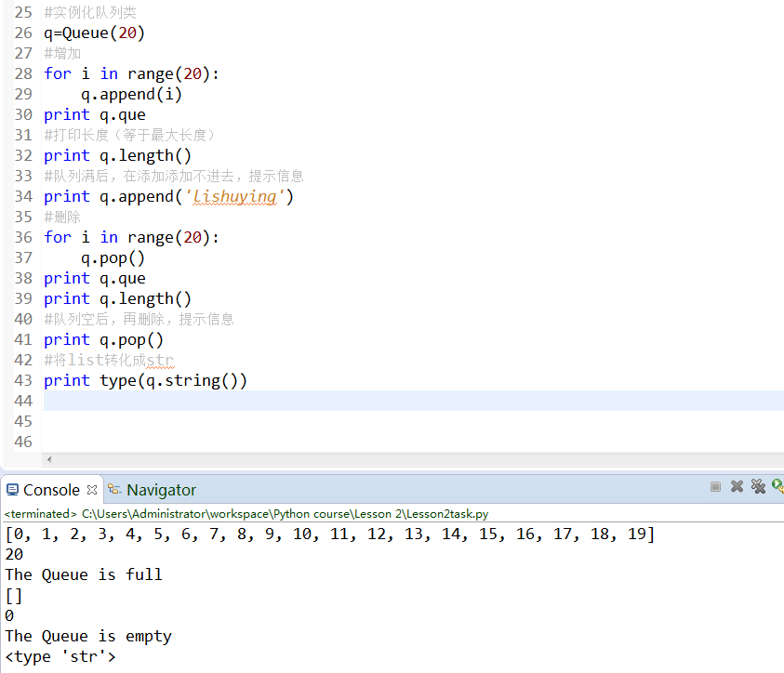Click the Navigator tab icon

pos(114,489)
